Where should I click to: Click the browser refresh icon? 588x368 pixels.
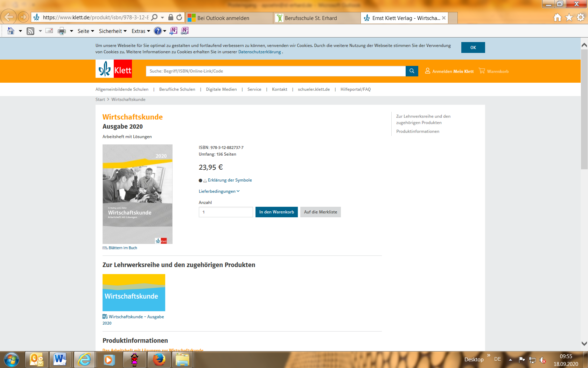coord(179,18)
